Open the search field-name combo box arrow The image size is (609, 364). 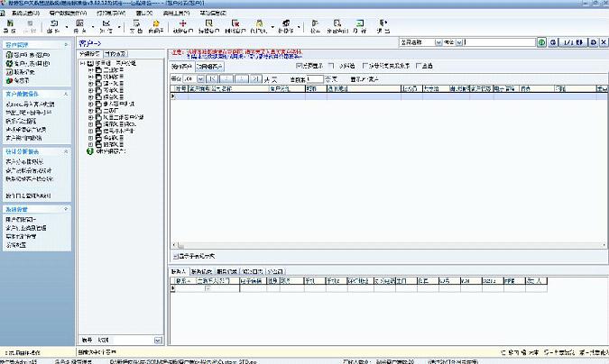(438, 42)
